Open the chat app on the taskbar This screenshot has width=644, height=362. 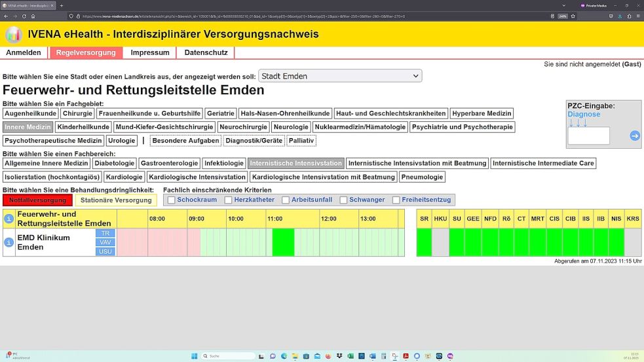[273, 356]
